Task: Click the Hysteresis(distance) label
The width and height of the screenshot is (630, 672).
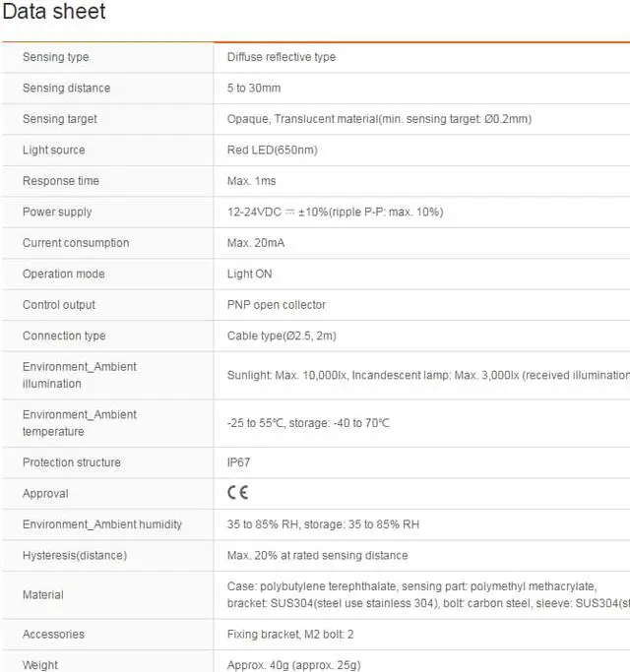Action: pyautogui.click(x=75, y=555)
